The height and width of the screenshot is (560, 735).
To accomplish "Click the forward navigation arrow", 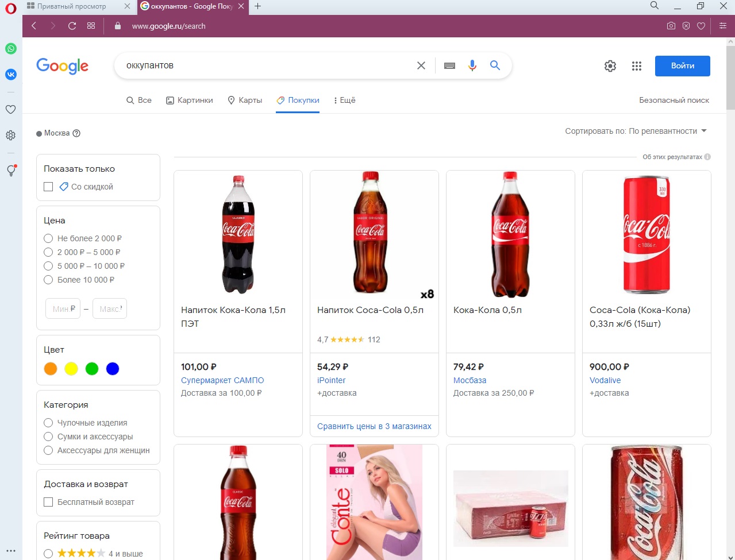I will (x=53, y=26).
